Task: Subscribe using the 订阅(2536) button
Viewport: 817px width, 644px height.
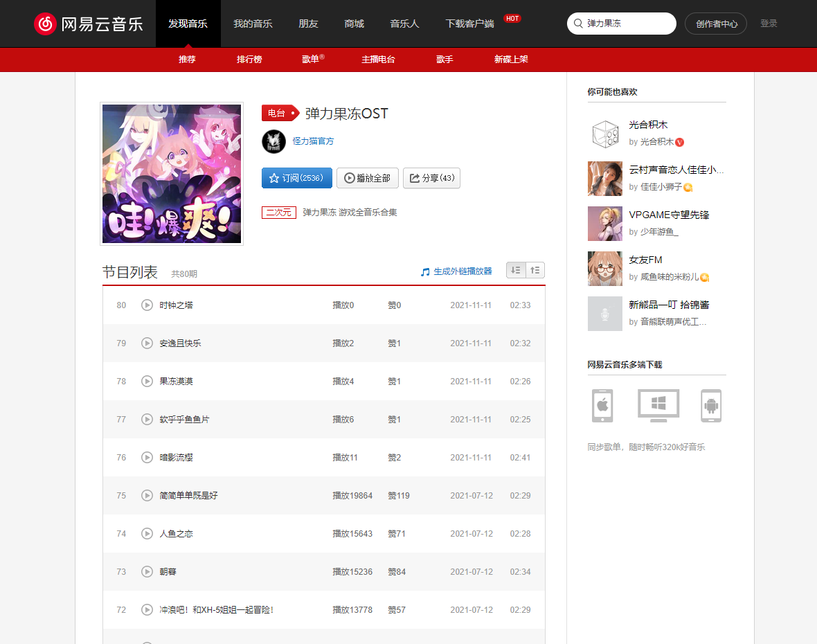Action: 296,178
